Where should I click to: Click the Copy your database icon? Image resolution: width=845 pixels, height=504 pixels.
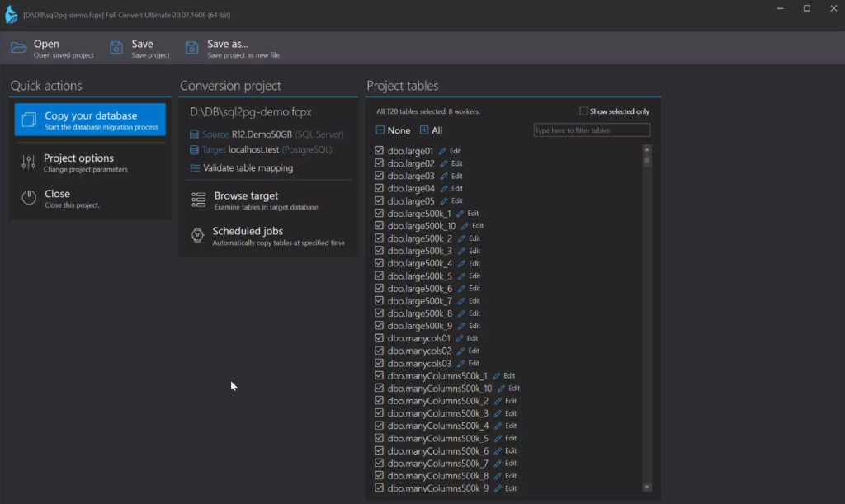point(29,120)
